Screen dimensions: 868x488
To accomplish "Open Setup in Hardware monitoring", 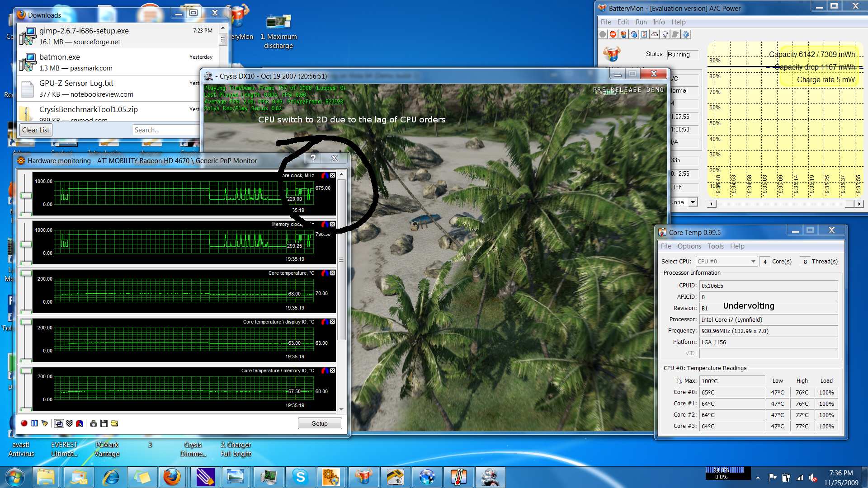I will tap(320, 423).
